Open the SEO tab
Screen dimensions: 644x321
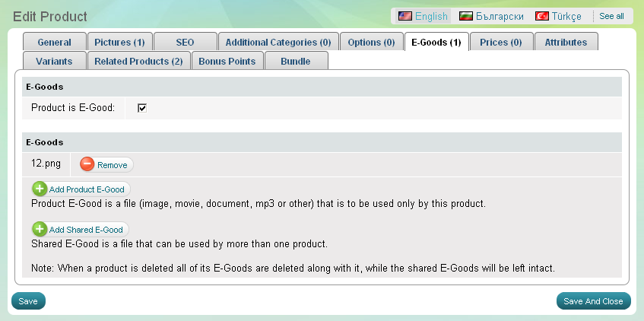click(185, 43)
